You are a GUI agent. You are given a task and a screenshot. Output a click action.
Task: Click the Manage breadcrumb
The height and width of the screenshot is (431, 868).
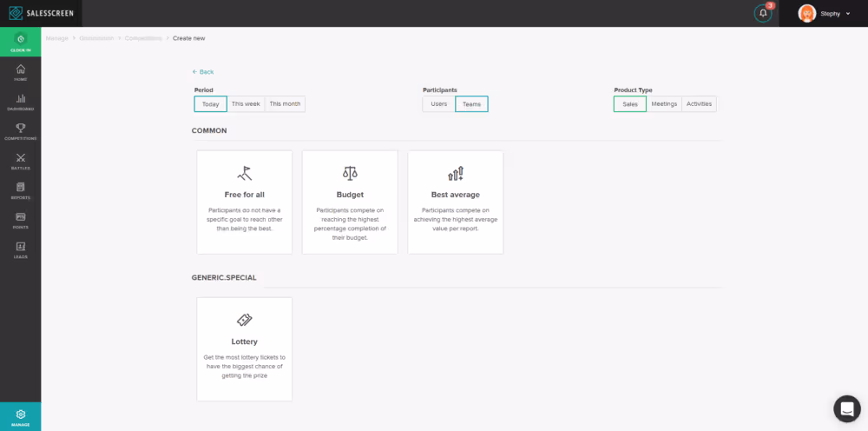pos(57,38)
